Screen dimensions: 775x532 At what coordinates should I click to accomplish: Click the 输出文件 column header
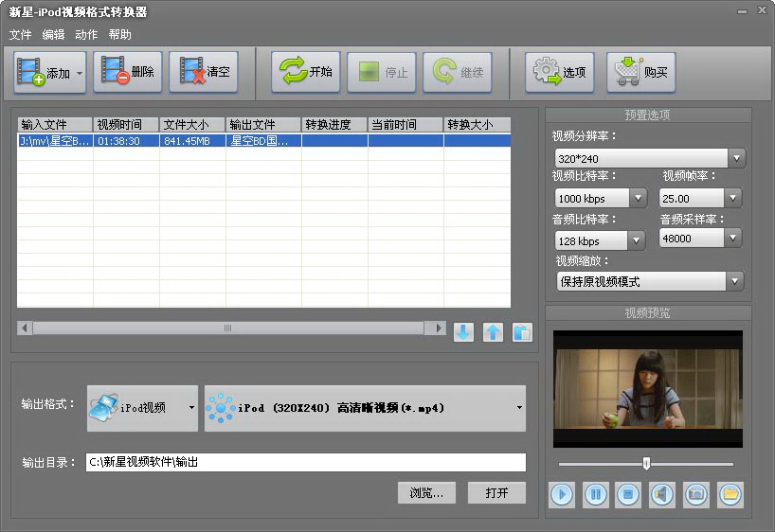(263, 124)
